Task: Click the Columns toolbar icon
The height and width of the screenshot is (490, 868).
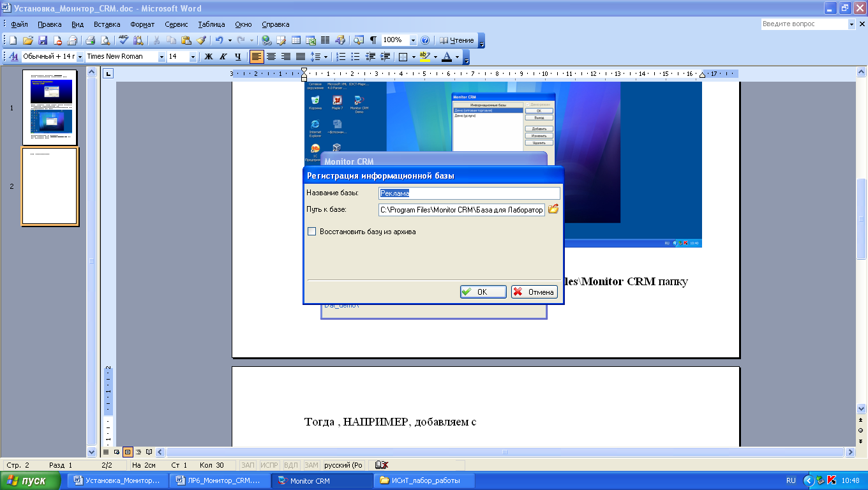Action: pyautogui.click(x=325, y=40)
